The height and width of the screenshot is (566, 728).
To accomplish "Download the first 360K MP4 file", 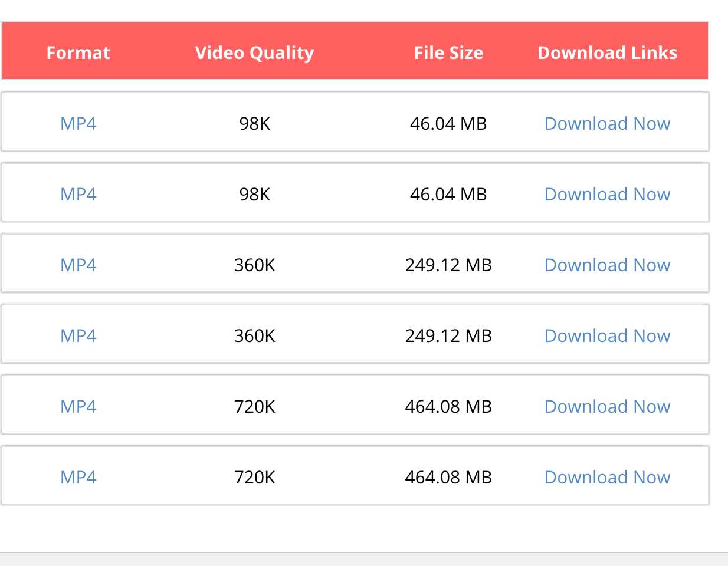I will pos(607,265).
